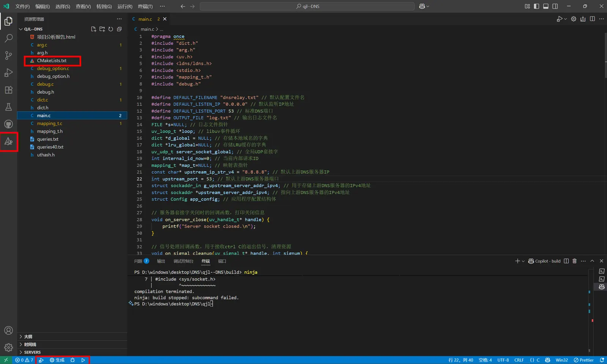
Task: Expand the SERVERS section
Action: tap(32, 352)
